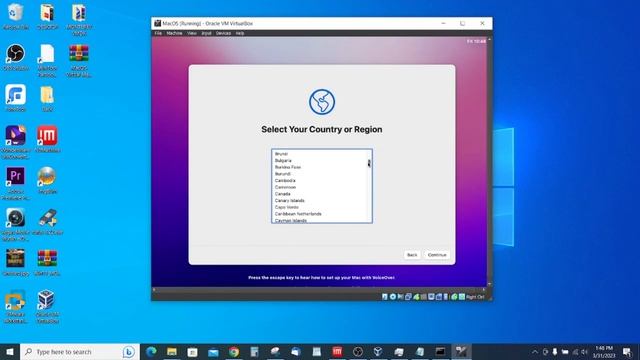The image size is (640, 360).
Task: Click the VirtualBox hard disk status indicator
Action: click(x=385, y=297)
